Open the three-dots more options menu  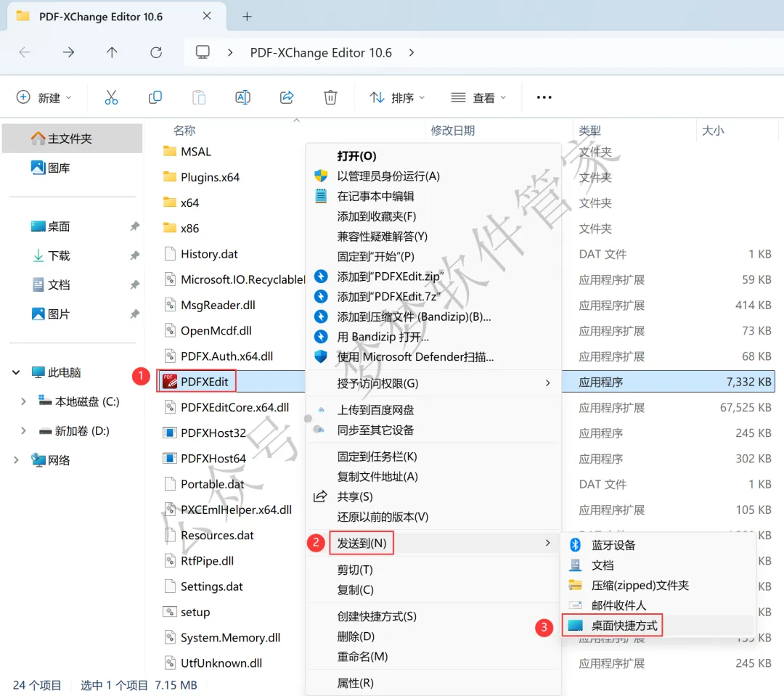[544, 97]
